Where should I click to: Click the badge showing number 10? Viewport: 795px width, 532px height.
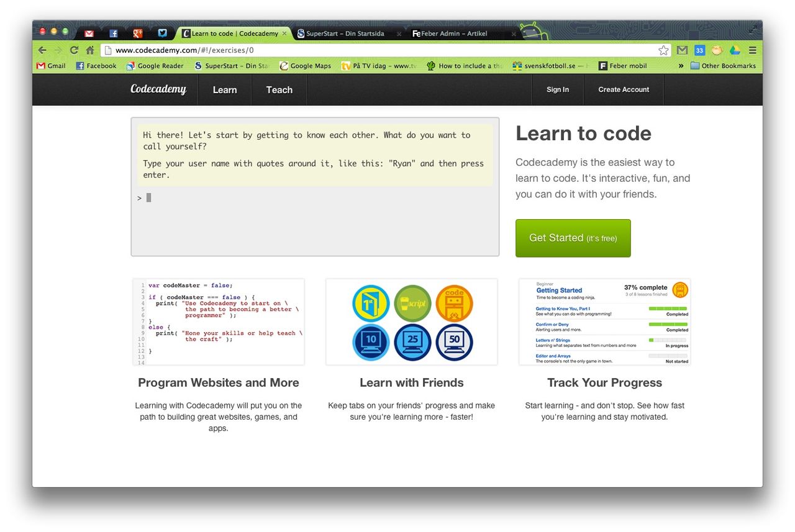tap(371, 342)
